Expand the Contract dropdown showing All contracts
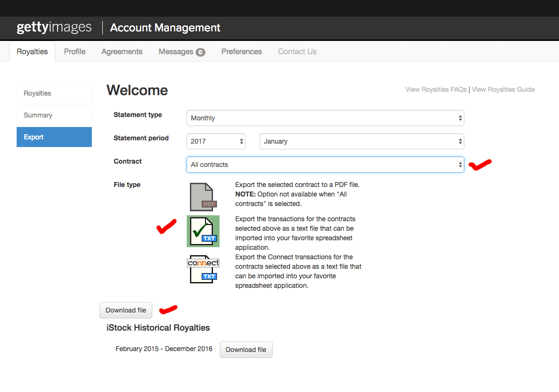 tap(325, 165)
